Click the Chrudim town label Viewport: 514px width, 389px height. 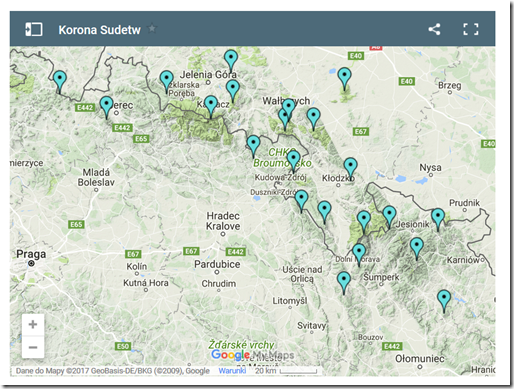coord(219,284)
